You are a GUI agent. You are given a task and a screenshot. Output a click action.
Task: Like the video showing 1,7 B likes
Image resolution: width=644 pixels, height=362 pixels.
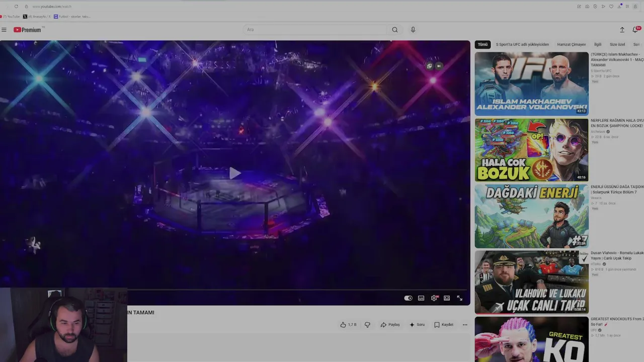348,325
